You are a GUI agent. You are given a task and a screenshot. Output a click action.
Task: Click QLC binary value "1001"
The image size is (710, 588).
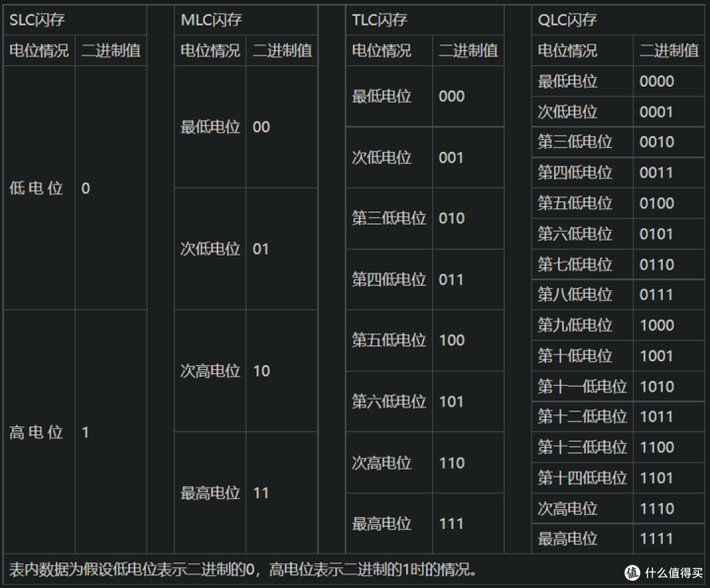[x=656, y=356]
